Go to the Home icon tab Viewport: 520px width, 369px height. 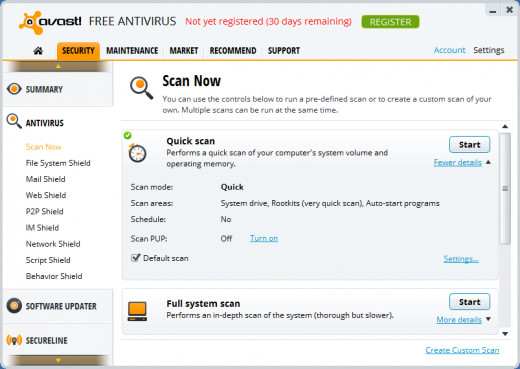click(x=38, y=51)
